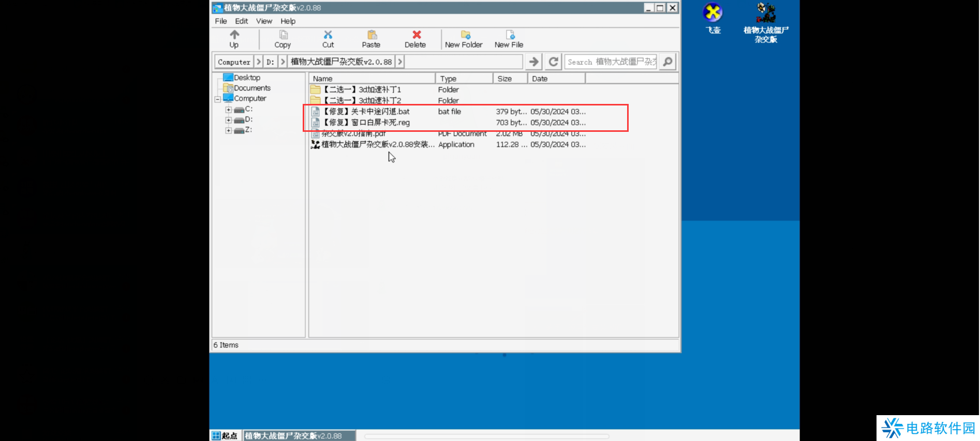Collapse the Computer tree node
980x441 pixels.
pos(218,99)
